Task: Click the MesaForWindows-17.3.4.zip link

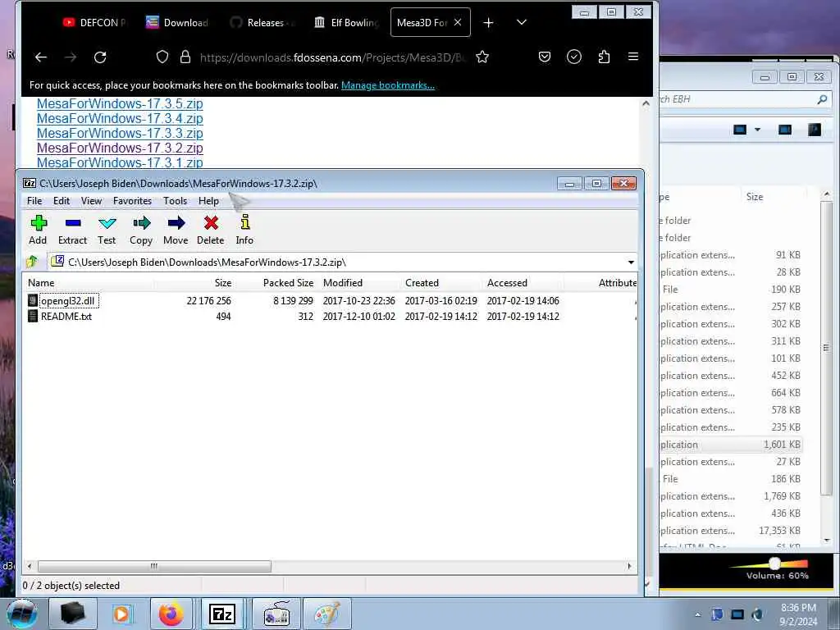Action: pos(120,118)
